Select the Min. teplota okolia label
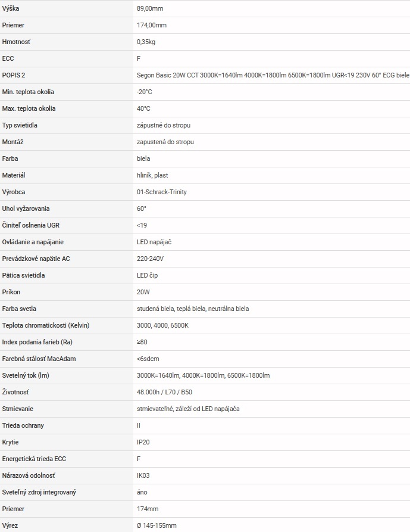The height and width of the screenshot is (532, 410). point(28,92)
